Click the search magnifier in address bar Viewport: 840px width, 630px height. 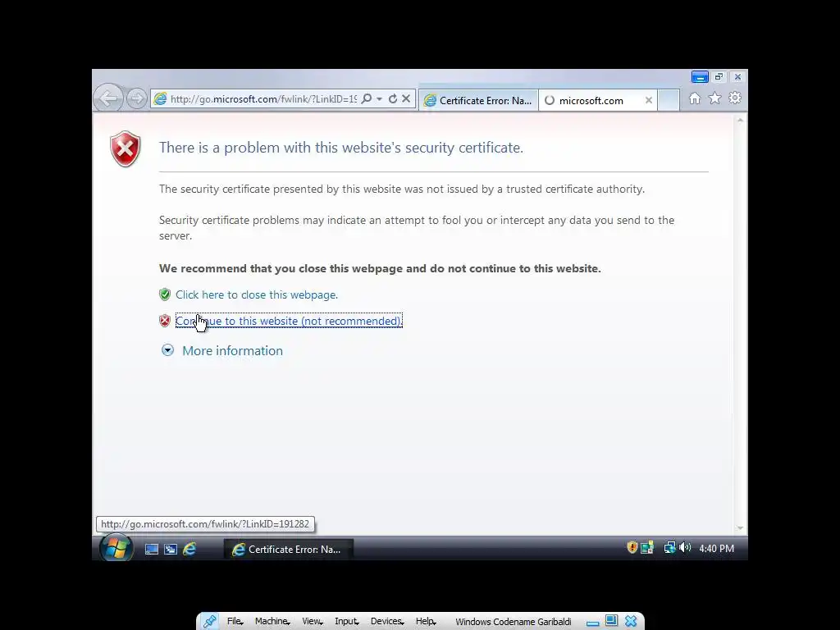click(367, 99)
